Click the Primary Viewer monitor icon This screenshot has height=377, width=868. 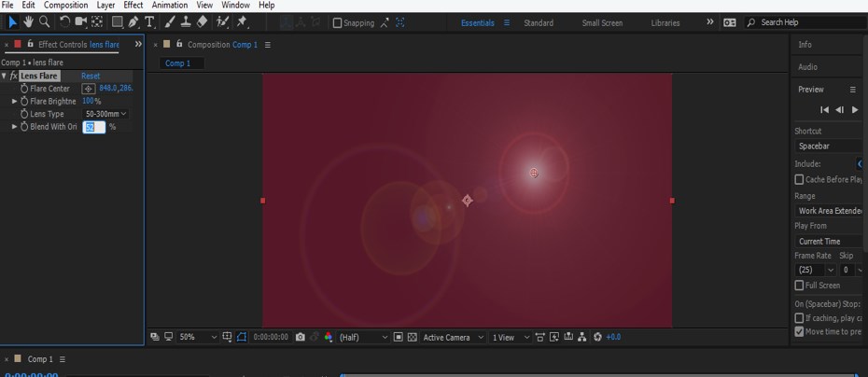coord(168,337)
